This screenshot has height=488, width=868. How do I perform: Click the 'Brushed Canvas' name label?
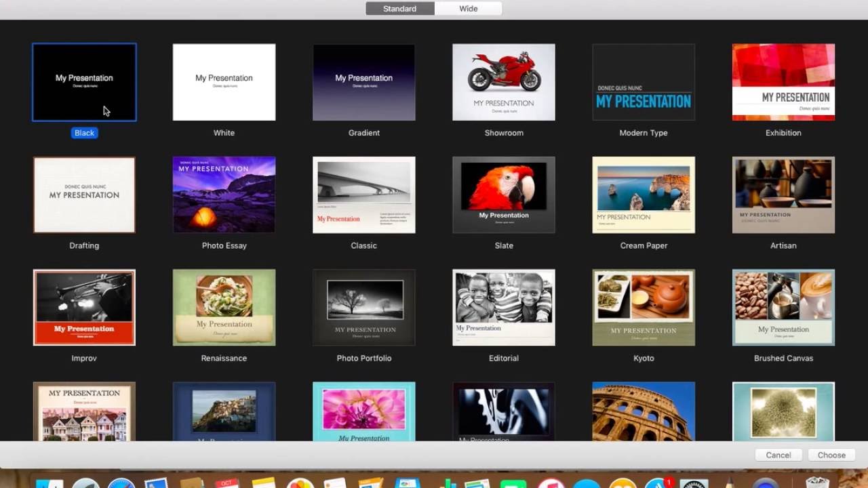point(783,358)
